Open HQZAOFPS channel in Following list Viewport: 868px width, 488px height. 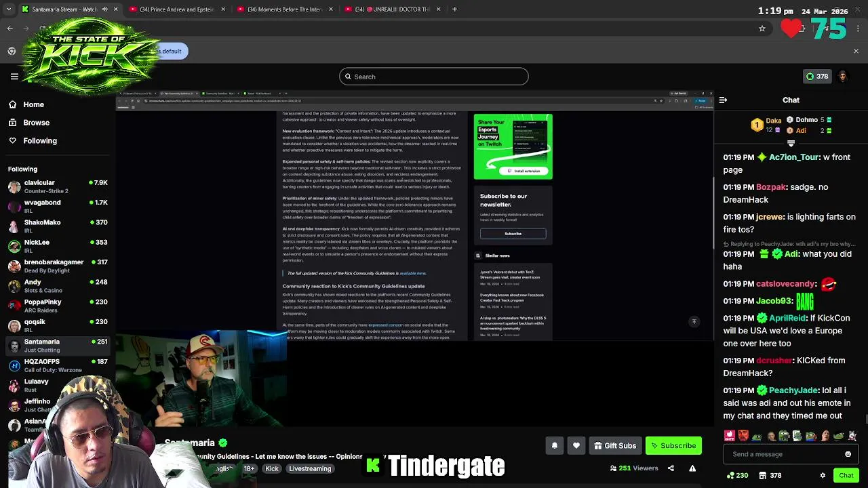(x=58, y=365)
